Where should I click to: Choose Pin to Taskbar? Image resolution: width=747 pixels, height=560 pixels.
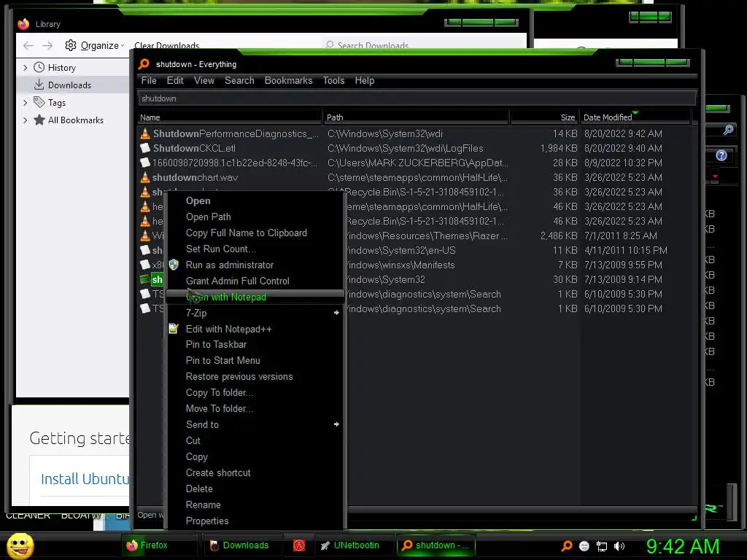255,345
